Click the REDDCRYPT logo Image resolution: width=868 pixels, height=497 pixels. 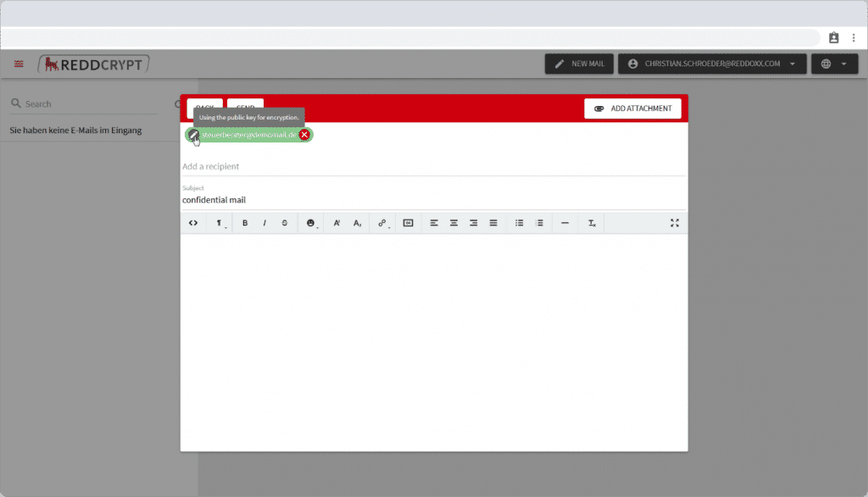tap(93, 64)
